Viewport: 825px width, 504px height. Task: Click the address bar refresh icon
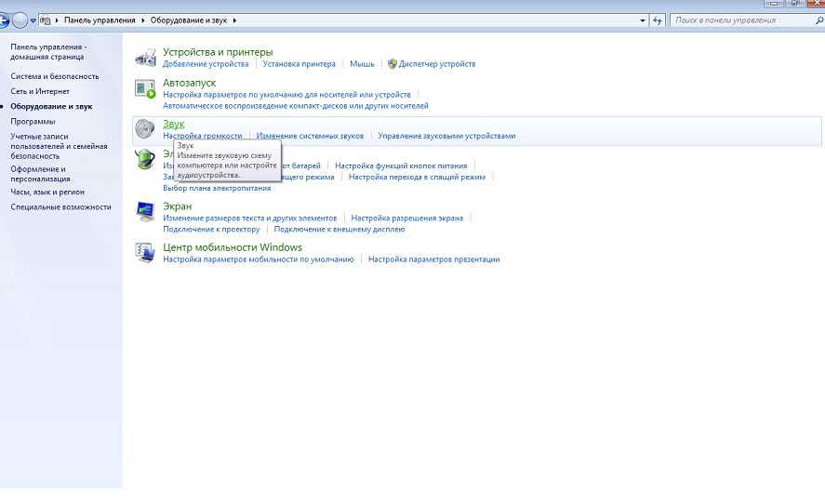pos(658,20)
